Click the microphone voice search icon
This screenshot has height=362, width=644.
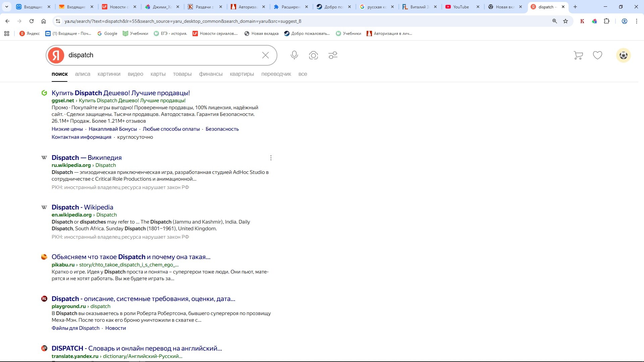(x=294, y=55)
